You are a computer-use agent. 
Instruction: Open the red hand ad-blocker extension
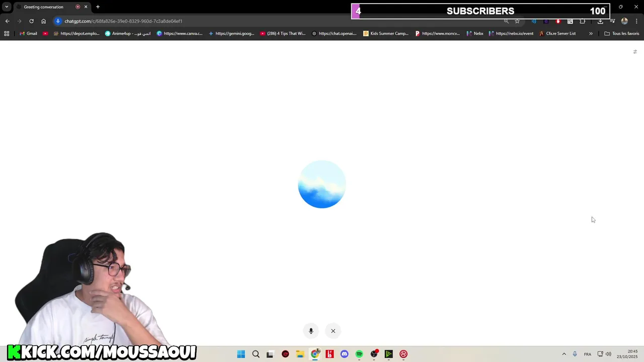click(558, 21)
